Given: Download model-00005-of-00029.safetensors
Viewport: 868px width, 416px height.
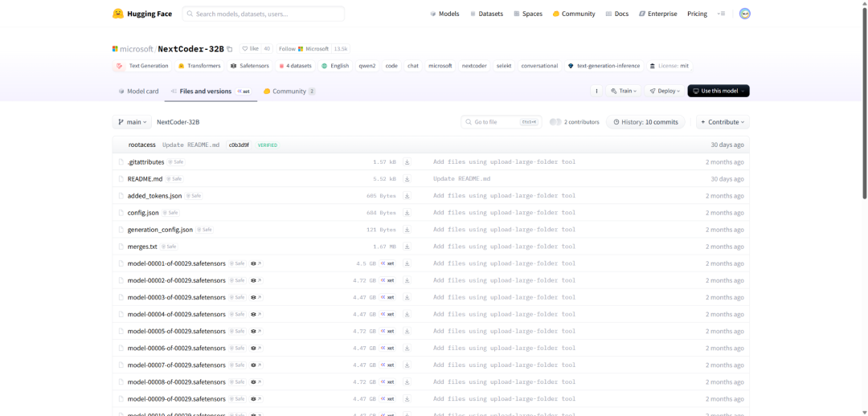Looking at the screenshot, I should point(407,331).
